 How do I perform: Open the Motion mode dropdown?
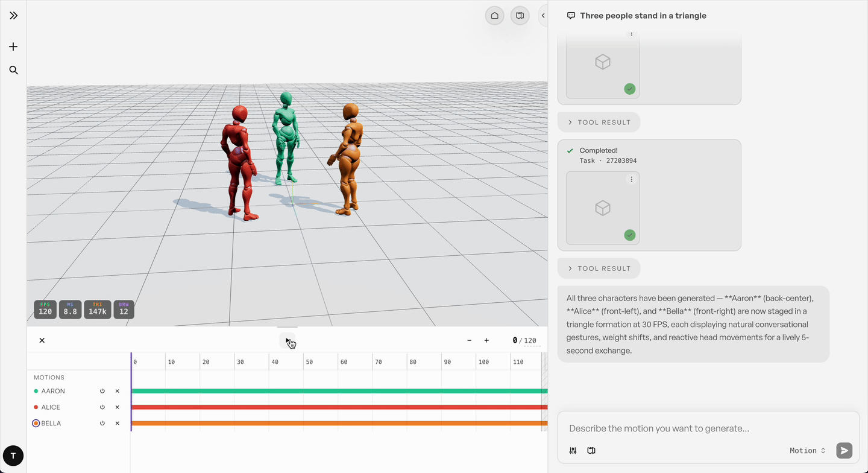tap(807, 451)
